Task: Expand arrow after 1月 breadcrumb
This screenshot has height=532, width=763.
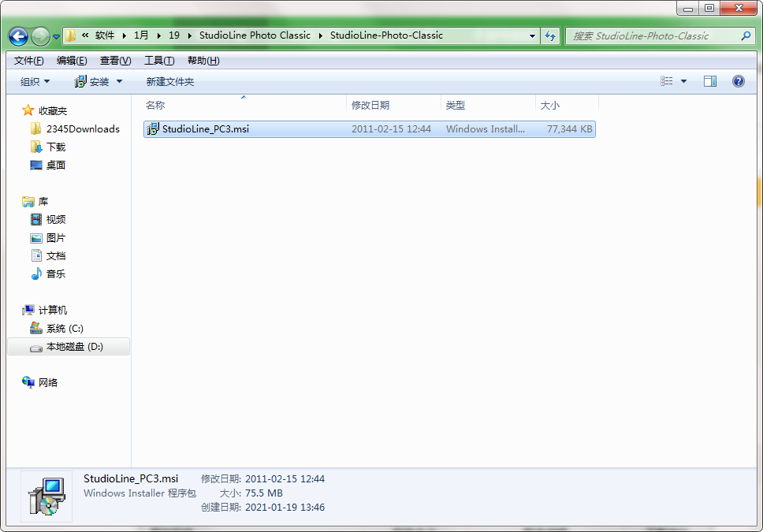Action: (159, 35)
